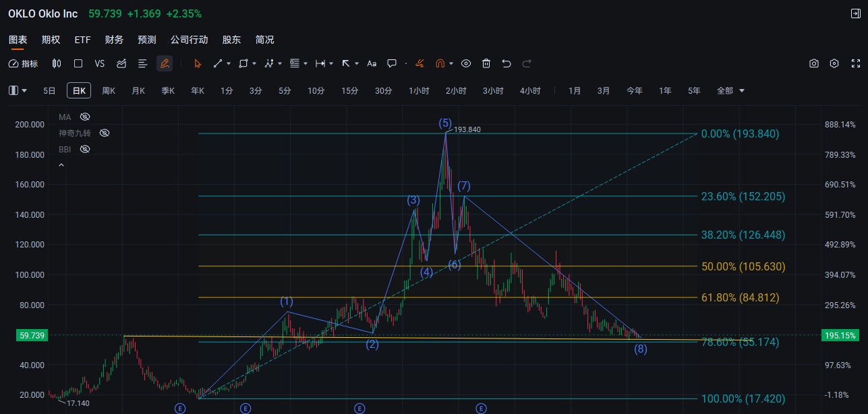868x414 pixels.
Task: Show the 神奇九转 indicator via eye icon
Action: coord(105,133)
